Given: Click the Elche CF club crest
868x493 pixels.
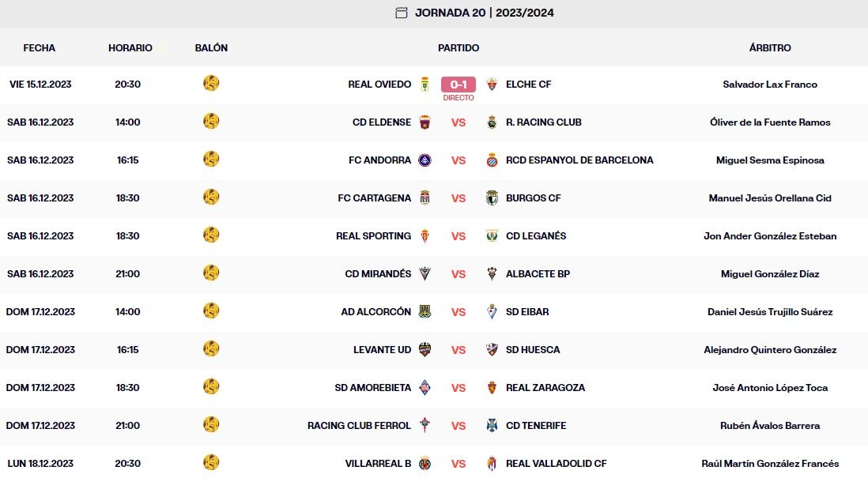Looking at the screenshot, I should (492, 85).
